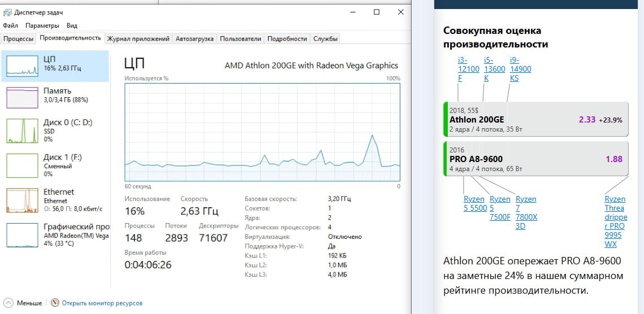Collapse view with the Меньше chevron icon

(x=8, y=303)
